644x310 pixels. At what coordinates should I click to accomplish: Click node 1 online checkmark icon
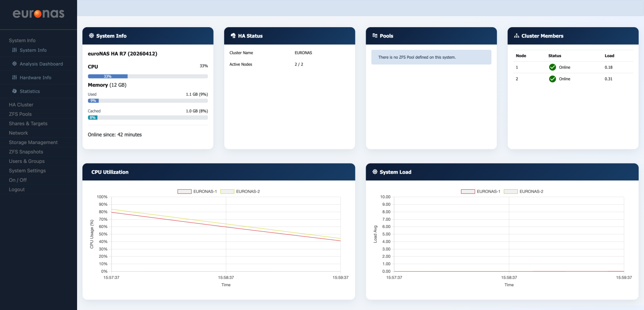[552, 67]
